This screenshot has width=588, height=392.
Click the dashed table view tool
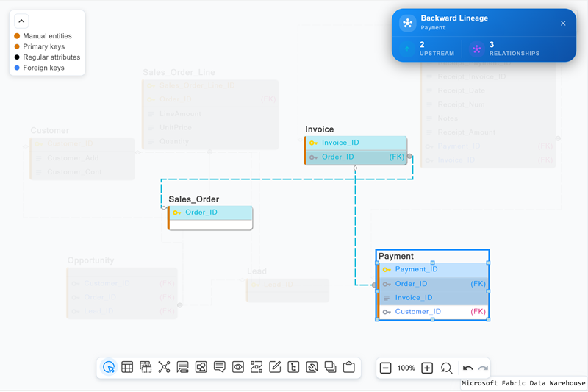(146, 367)
